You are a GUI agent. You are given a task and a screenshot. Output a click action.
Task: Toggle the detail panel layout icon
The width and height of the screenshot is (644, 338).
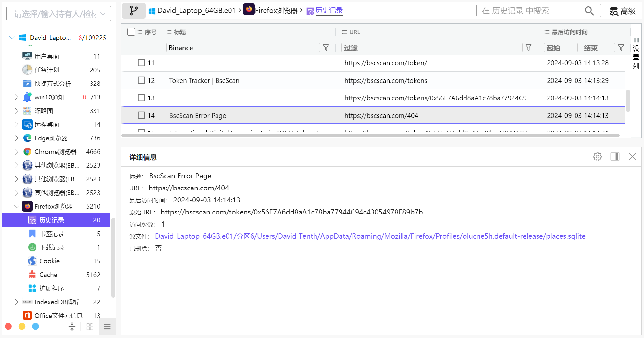pyautogui.click(x=615, y=157)
